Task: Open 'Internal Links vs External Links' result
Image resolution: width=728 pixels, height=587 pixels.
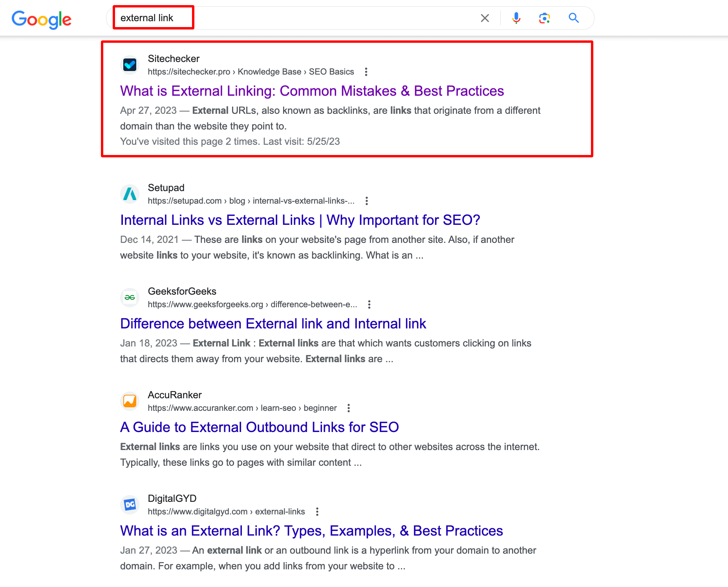Action: 300,220
